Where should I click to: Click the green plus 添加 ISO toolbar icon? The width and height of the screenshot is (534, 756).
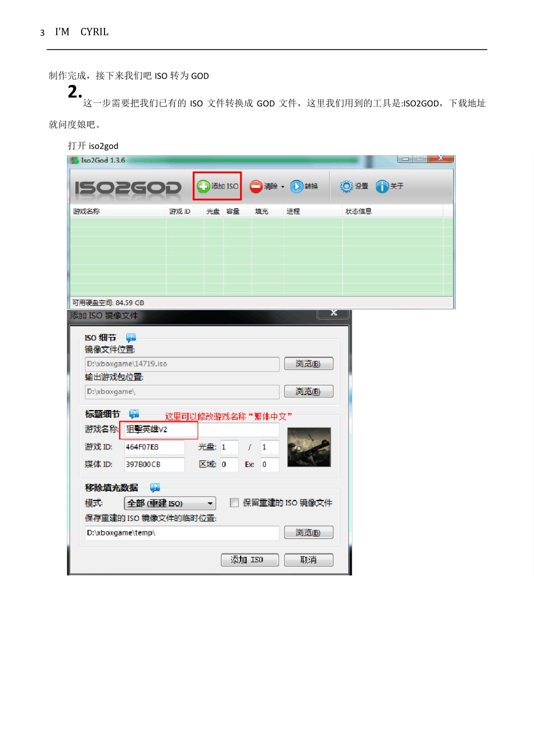[x=203, y=186]
